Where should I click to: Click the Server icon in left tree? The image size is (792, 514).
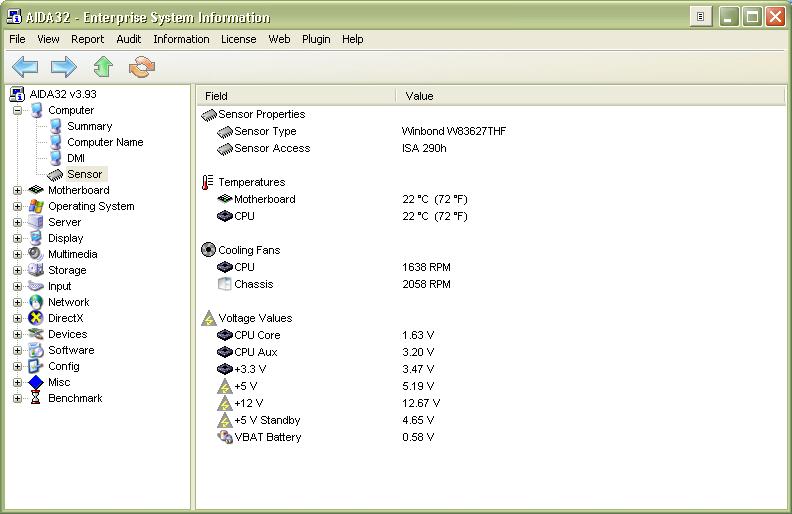(36, 222)
